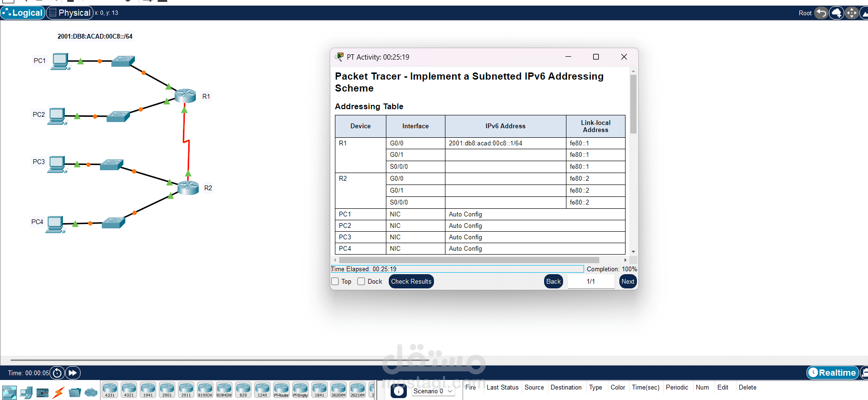Pick the 4321 router device
The width and height of the screenshot is (868, 400).
[129, 390]
